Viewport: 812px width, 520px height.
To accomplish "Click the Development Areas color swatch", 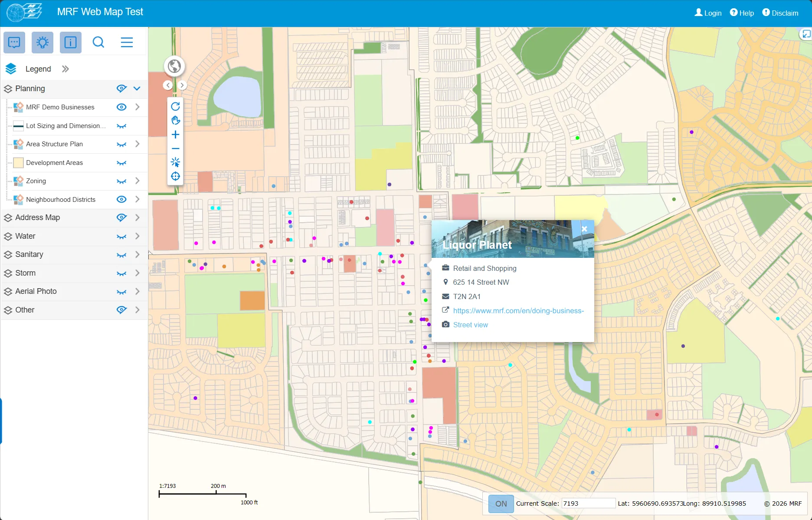I will (18, 163).
